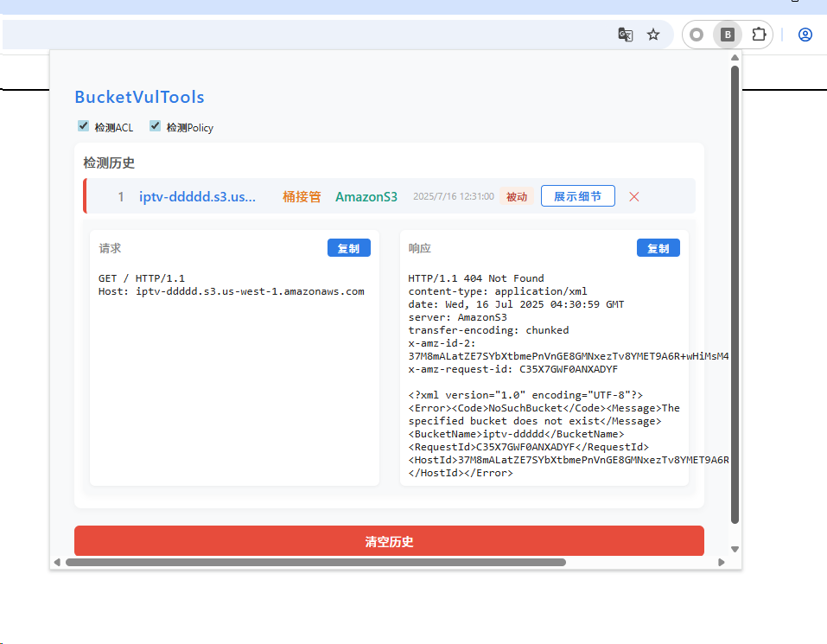Viewport: 827px width, 644px height.
Task: Click the HTTP/1.1 404 Not Found line
Action: coord(476,278)
